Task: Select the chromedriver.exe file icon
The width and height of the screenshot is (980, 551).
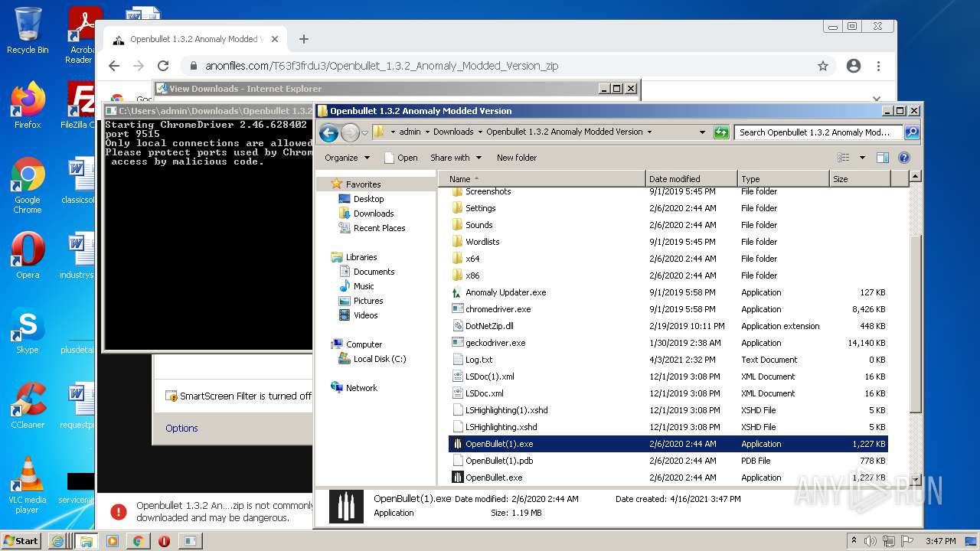Action: pos(458,309)
